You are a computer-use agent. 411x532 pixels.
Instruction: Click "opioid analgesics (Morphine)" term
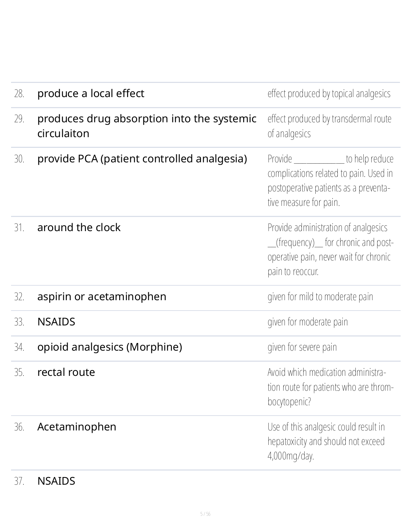click(109, 347)
